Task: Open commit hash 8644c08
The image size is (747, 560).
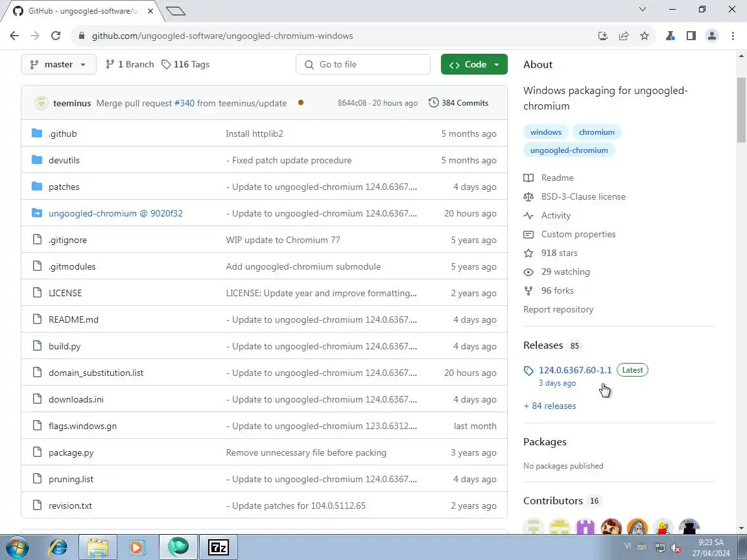Action: (352, 103)
